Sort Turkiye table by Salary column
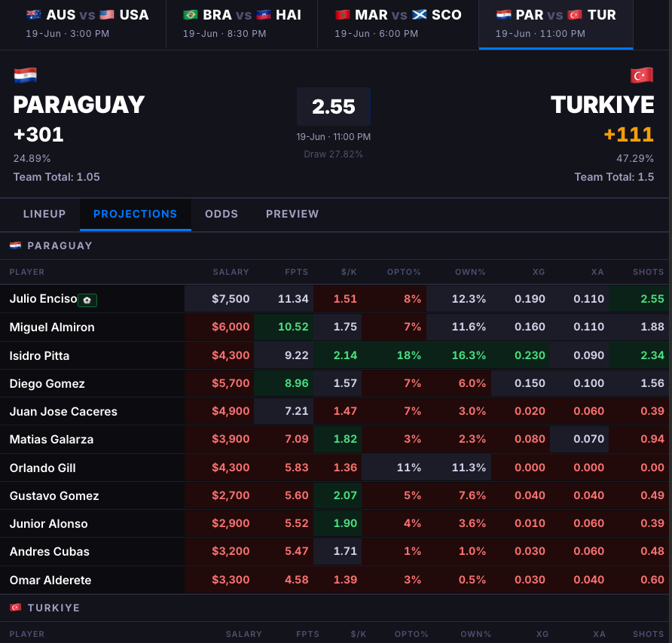 244,634
